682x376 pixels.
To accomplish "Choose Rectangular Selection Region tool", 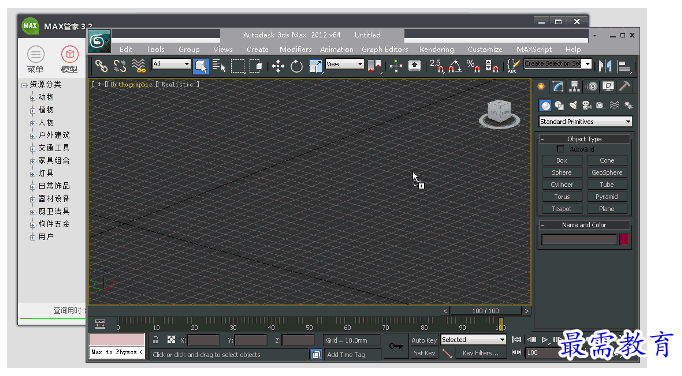I will pos(238,66).
